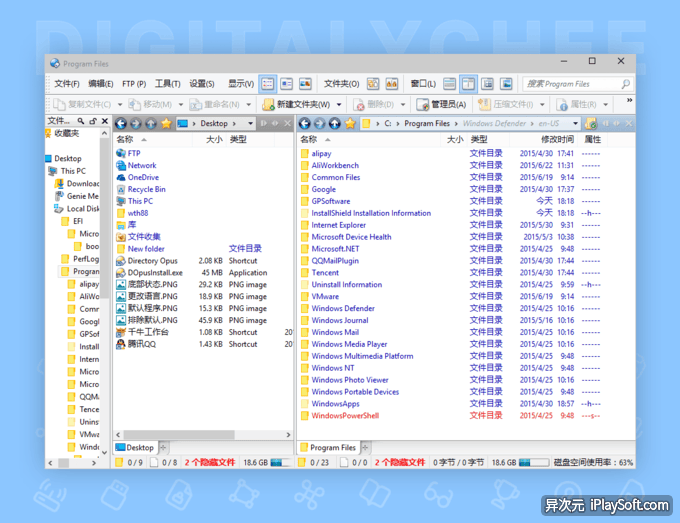
Task: Click the right pane 18.6 GB disk usage bar
Action: 534,463
